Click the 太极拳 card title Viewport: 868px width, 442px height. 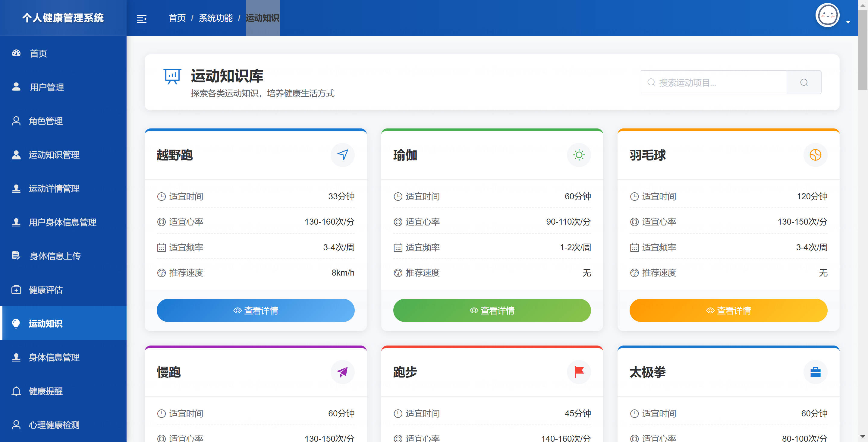point(647,372)
